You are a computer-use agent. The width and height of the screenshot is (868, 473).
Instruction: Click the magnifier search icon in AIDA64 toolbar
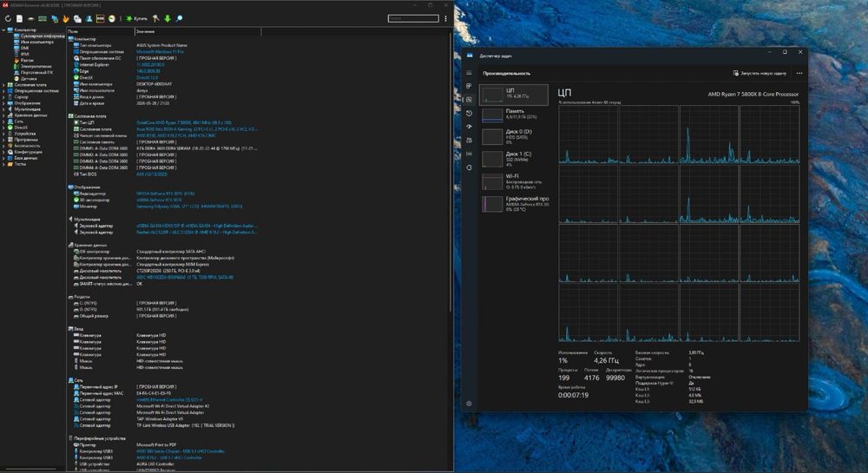pyautogui.click(x=180, y=19)
